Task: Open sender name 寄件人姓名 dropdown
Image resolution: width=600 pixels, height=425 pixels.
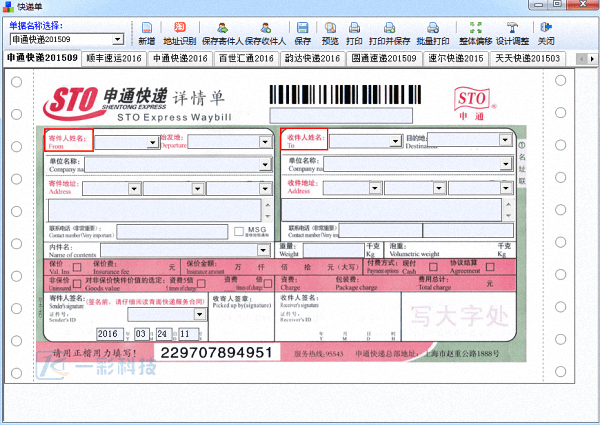Action: (x=153, y=142)
